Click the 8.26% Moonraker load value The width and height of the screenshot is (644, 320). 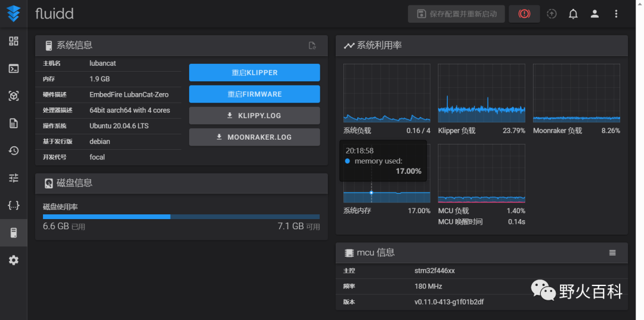pyautogui.click(x=611, y=131)
